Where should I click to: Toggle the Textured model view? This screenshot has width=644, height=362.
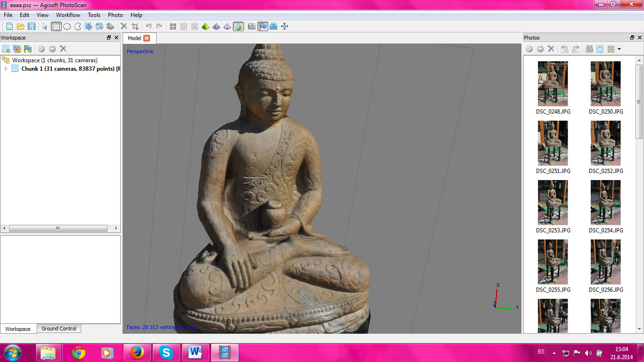[238, 26]
